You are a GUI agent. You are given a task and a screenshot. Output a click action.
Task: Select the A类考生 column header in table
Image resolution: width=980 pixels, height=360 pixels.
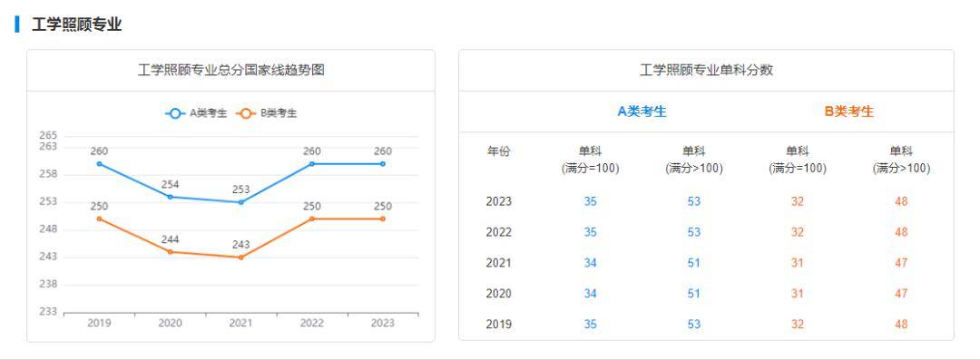point(642,112)
